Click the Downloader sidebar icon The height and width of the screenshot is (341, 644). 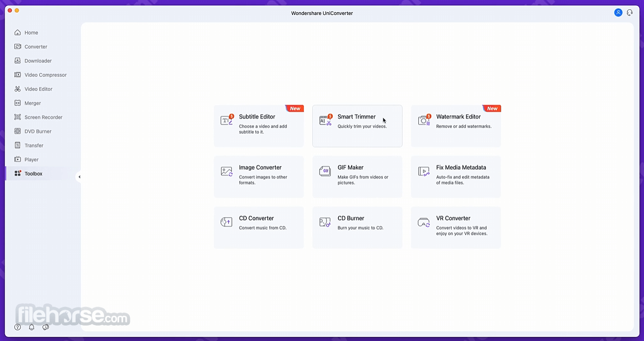(x=18, y=60)
